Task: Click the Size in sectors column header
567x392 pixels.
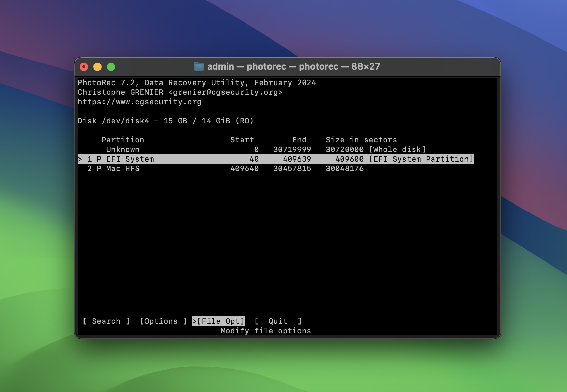Action: coord(361,140)
